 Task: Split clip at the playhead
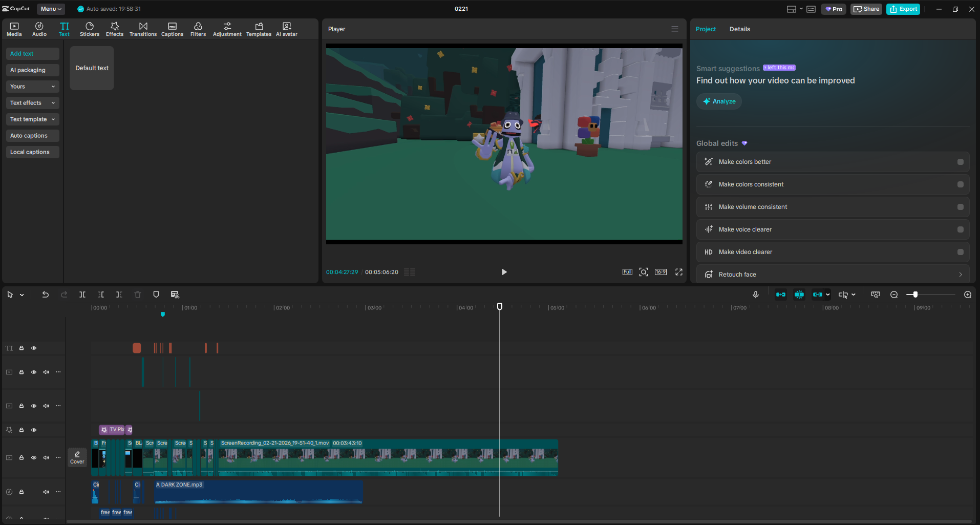tap(82, 295)
